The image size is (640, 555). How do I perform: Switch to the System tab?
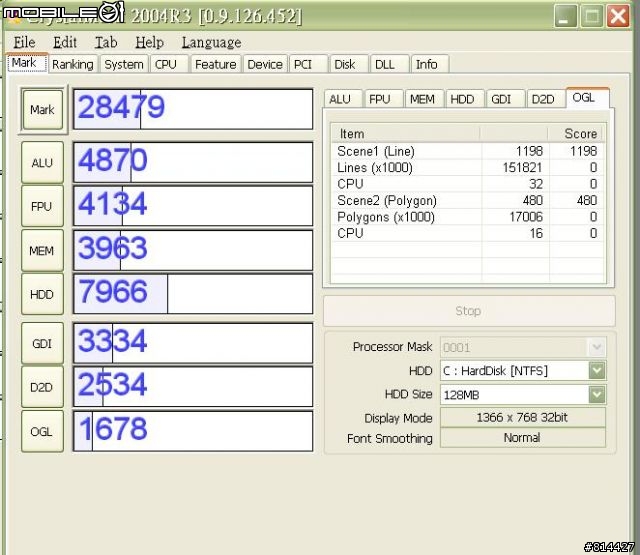(x=124, y=64)
